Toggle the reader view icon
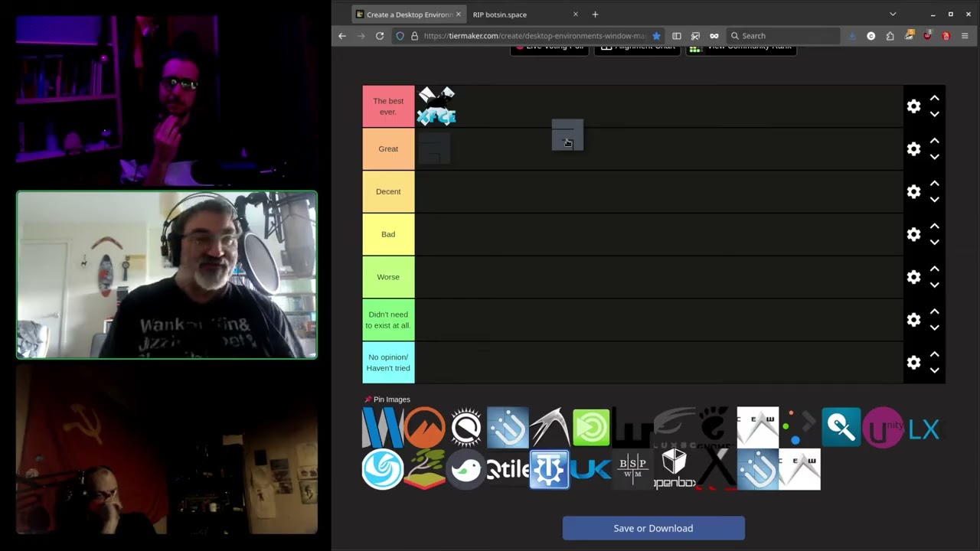Viewport: 980px width, 551px height. [x=677, y=36]
